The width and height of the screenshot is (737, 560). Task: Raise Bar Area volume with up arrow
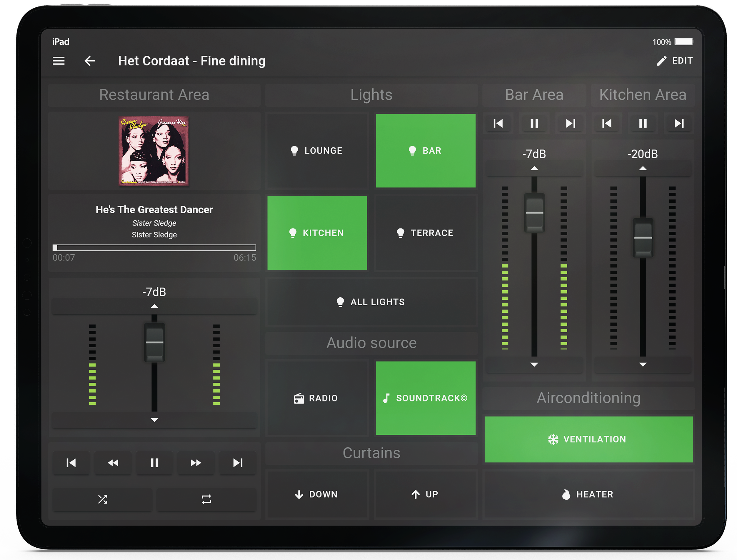point(534,169)
